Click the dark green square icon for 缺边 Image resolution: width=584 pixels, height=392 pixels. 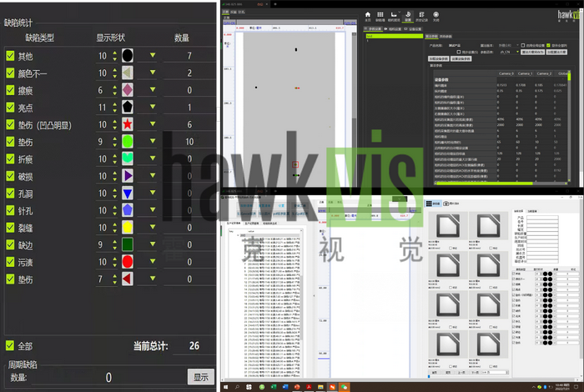pos(128,244)
